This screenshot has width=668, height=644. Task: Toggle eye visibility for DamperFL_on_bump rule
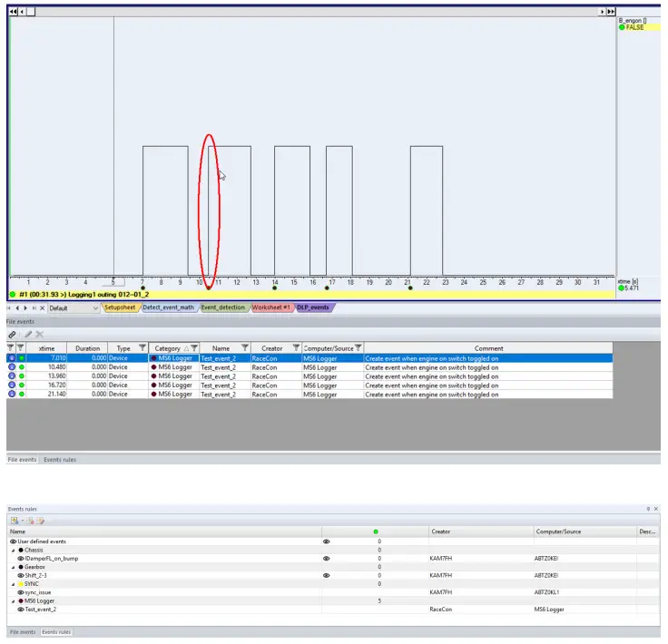point(329,558)
